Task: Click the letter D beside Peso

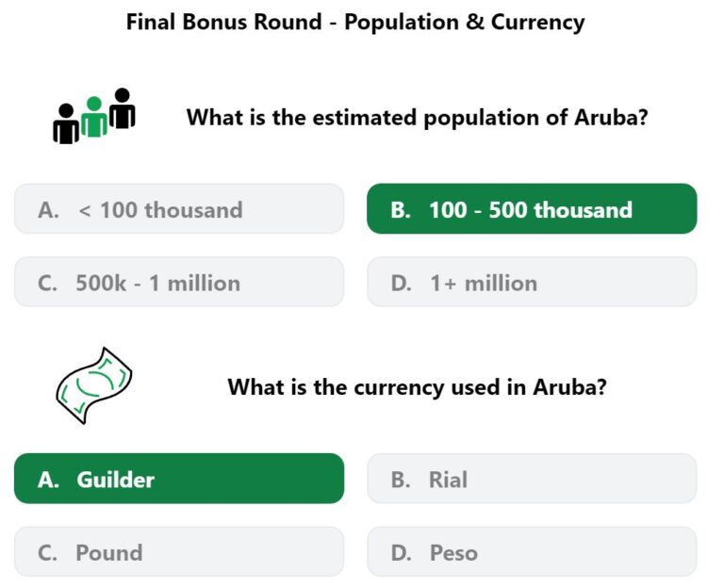Action: point(401,553)
